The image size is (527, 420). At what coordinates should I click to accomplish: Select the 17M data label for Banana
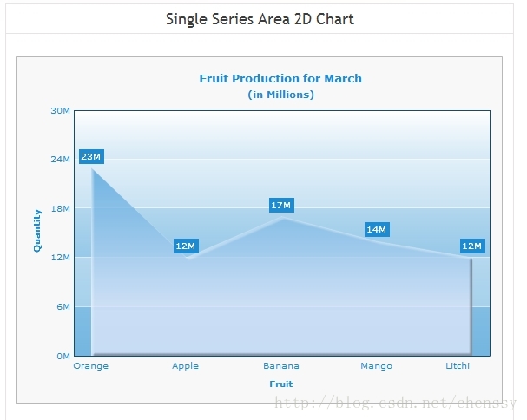(281, 205)
